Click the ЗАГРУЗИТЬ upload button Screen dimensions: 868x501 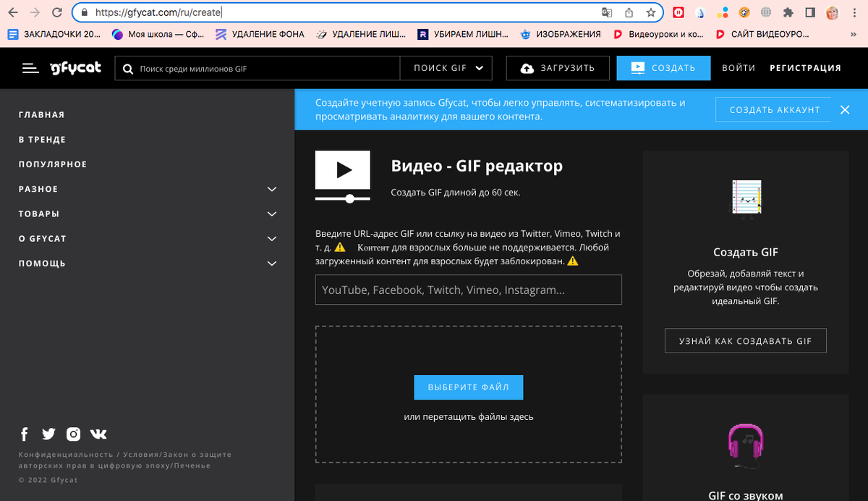coord(557,68)
